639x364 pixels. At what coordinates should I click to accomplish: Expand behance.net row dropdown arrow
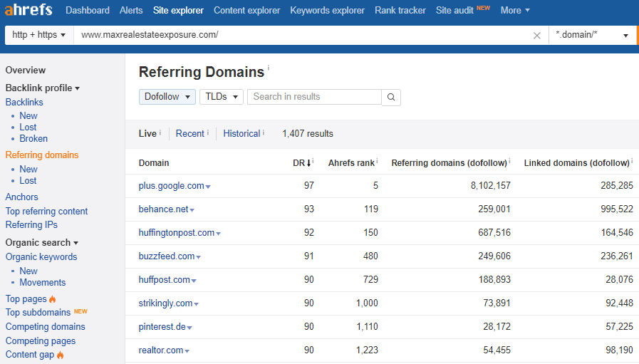point(192,210)
